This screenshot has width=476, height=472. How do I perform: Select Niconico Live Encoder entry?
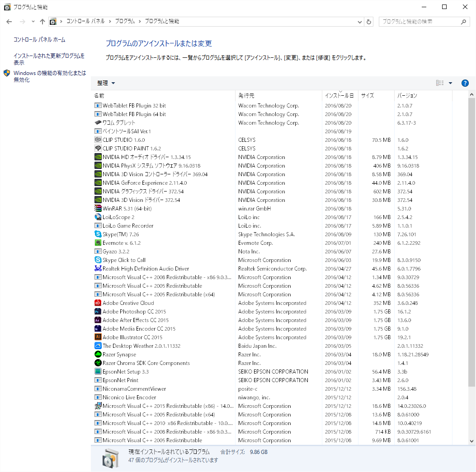click(x=272, y=397)
